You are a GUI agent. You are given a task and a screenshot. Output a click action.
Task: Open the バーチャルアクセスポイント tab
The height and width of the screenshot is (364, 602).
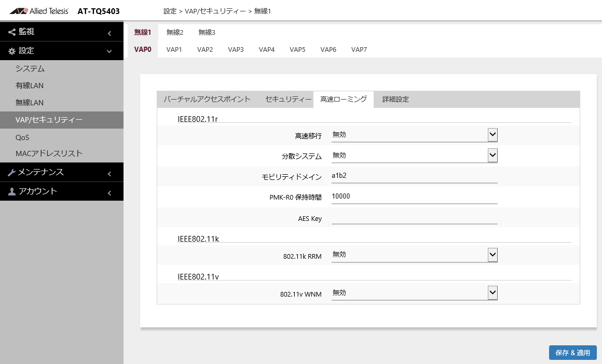207,100
